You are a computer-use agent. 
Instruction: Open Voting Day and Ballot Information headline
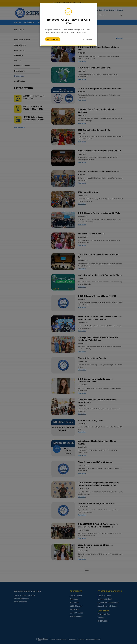97,442
